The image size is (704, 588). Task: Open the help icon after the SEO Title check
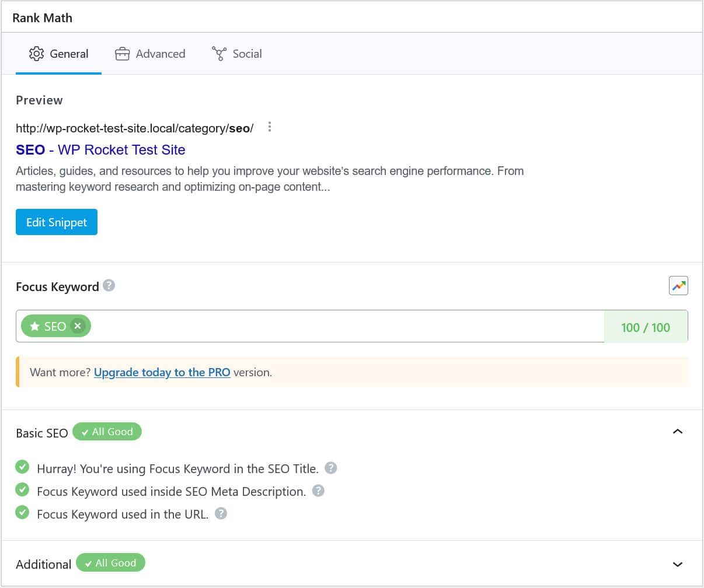[331, 468]
